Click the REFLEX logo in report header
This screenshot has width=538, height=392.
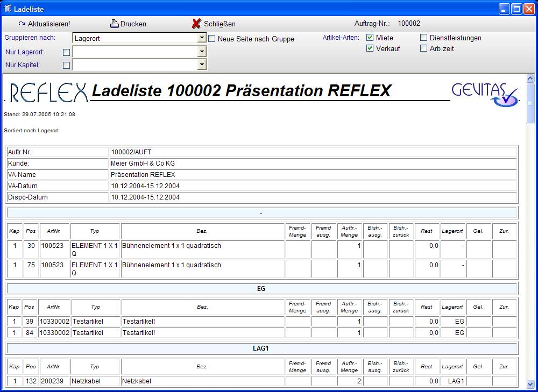(x=49, y=92)
